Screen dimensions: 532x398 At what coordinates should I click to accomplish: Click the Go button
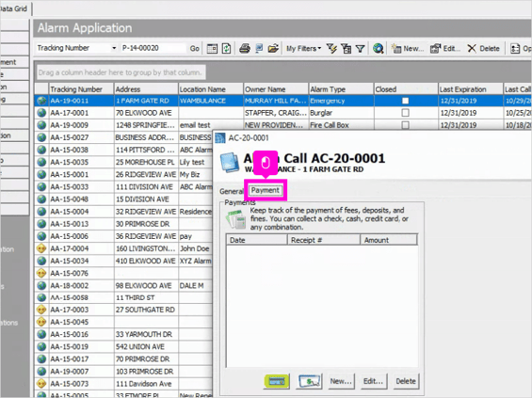[x=194, y=49]
